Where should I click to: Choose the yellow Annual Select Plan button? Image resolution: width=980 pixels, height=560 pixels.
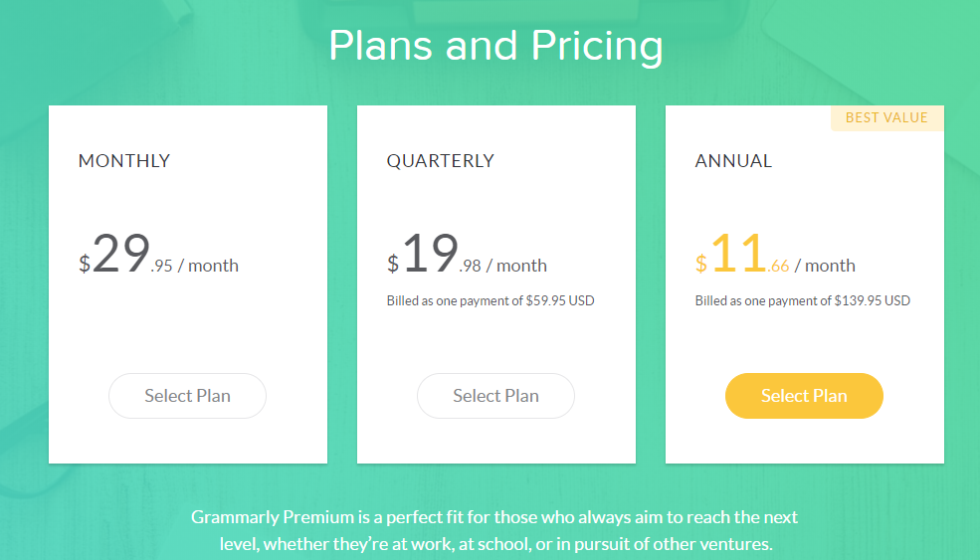click(x=804, y=396)
